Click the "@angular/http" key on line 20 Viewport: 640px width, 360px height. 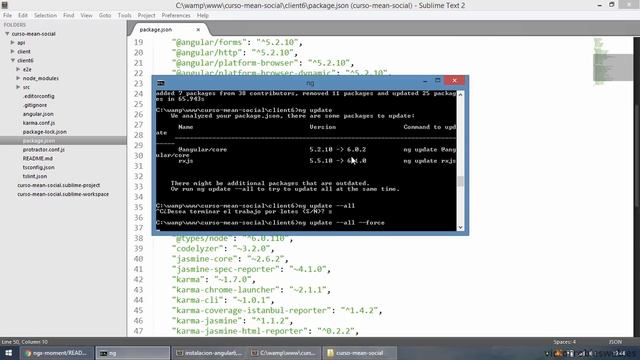pos(207,53)
